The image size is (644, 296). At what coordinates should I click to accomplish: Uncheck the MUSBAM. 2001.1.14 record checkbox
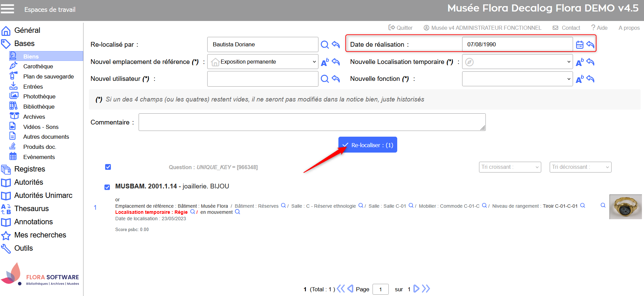coord(107,187)
